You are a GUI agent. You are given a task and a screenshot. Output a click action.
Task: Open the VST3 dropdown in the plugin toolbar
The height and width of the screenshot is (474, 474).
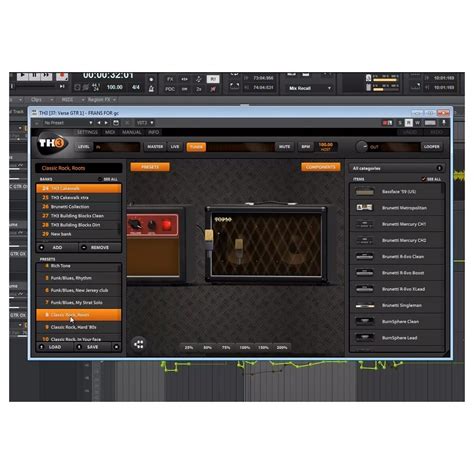[145, 123]
